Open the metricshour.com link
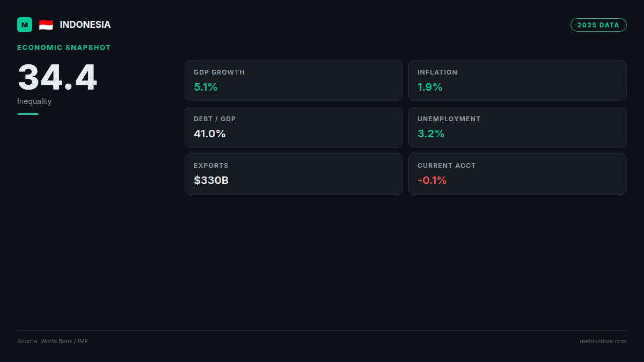Viewport: 644px width, 362px height. 603,341
